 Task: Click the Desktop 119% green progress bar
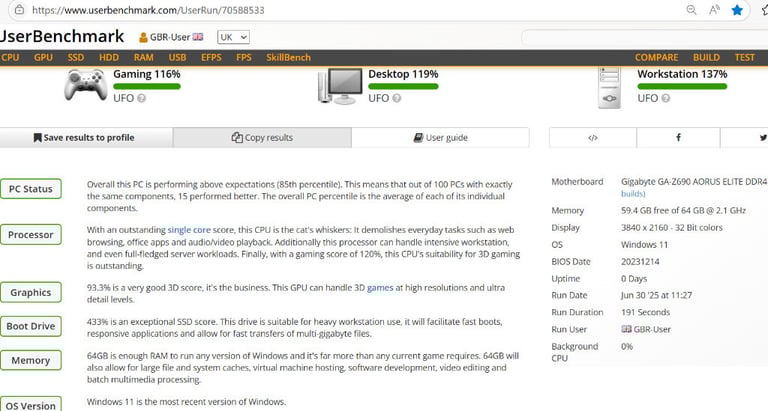coord(403,86)
